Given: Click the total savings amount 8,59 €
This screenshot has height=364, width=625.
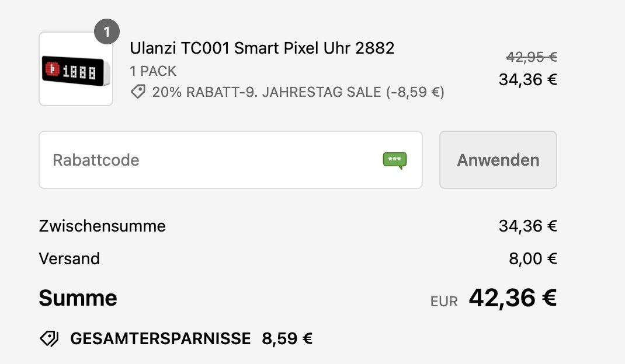Looking at the screenshot, I should 287,338.
